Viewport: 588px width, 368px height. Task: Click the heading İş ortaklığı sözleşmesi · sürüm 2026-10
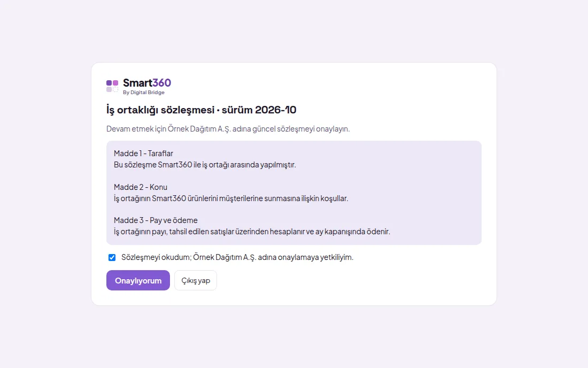click(202, 110)
